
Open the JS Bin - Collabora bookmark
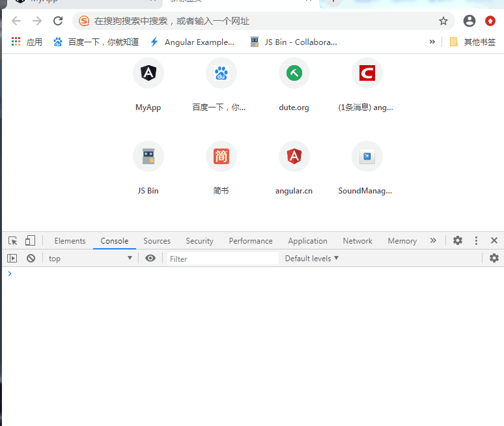(294, 42)
